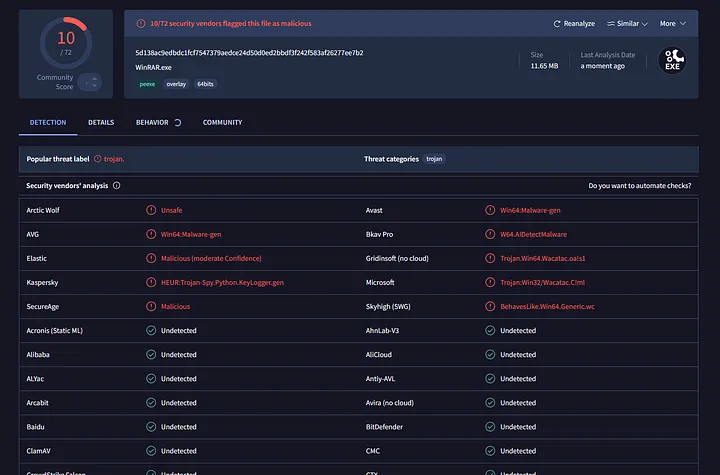This screenshot has height=475, width=720.
Task: Open the Similar dropdown
Action: (627, 23)
